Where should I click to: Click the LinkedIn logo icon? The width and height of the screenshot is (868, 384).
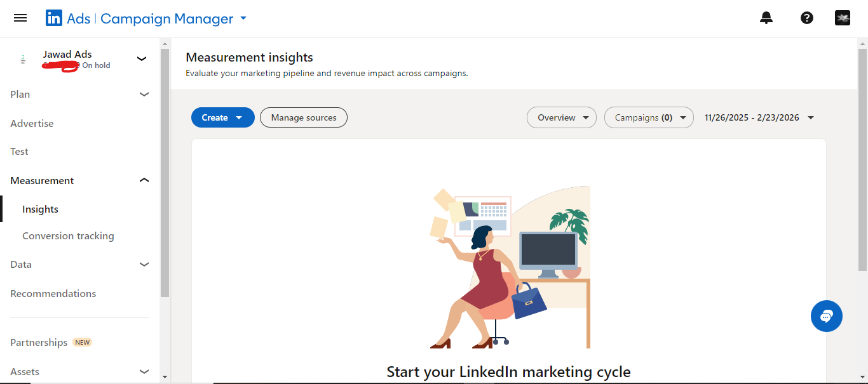[53, 18]
